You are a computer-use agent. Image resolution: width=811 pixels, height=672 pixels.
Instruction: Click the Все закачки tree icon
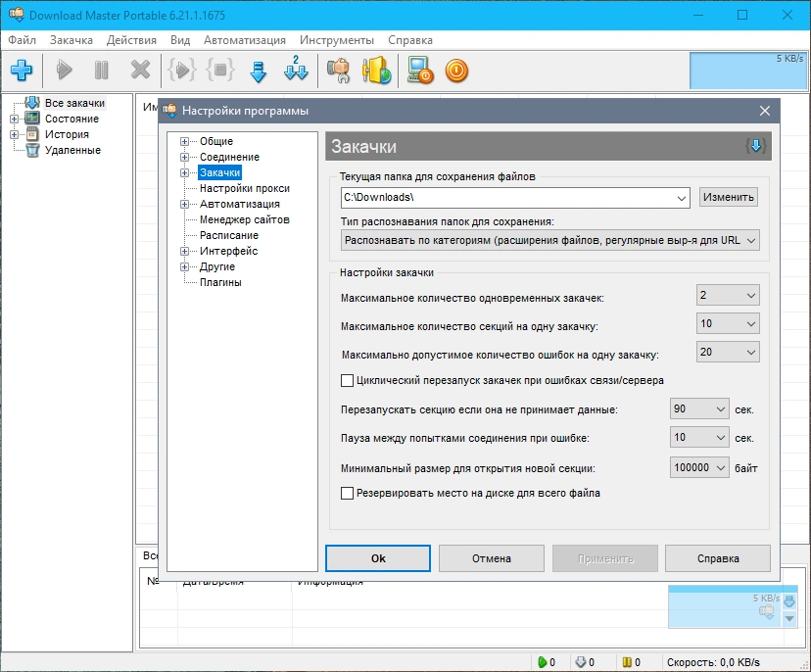[32, 103]
